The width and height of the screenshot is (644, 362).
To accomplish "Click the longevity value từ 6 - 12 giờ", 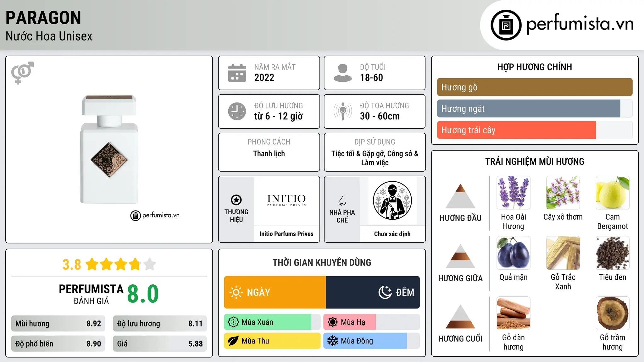I will [279, 116].
